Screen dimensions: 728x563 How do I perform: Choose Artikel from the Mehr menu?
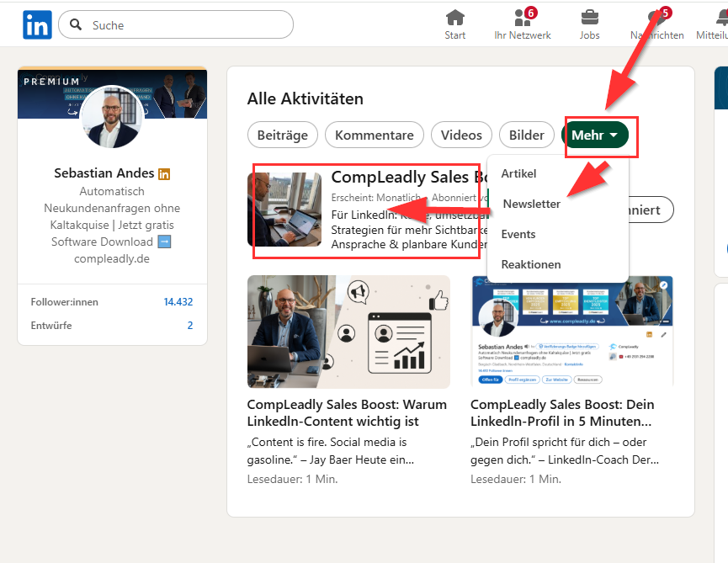tap(518, 173)
